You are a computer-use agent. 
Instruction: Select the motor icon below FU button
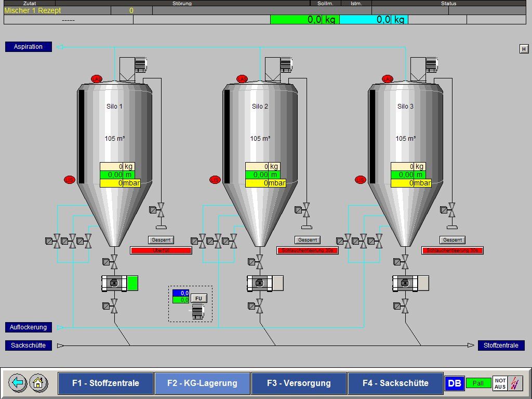coord(198,312)
